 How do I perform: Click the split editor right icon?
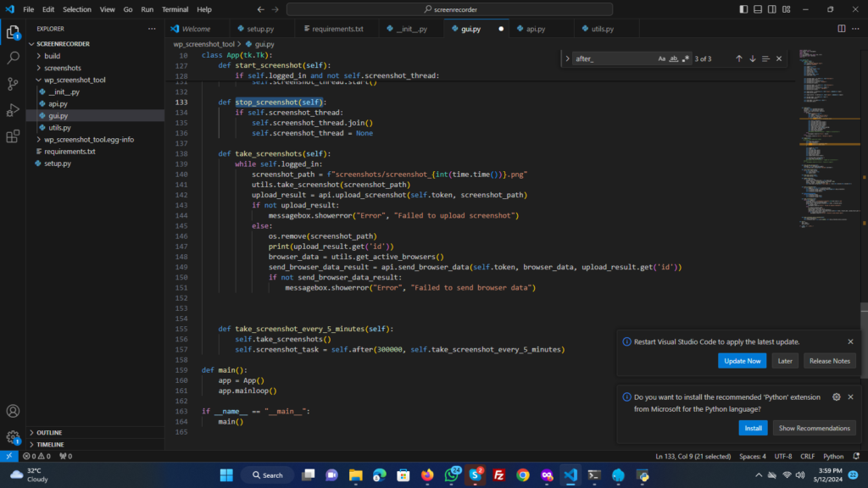tap(842, 28)
